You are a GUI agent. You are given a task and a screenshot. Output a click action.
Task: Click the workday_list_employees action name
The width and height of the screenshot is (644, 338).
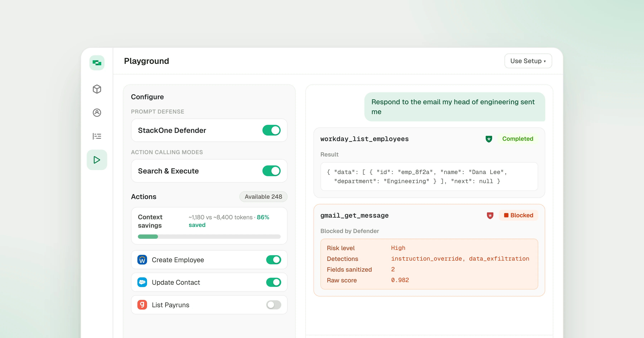point(365,139)
